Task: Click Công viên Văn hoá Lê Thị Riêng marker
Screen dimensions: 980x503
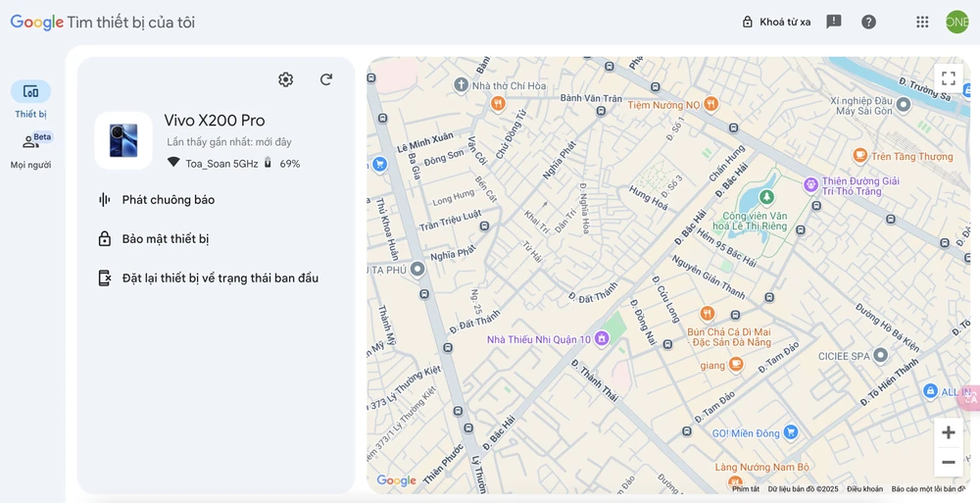Action: (766, 197)
